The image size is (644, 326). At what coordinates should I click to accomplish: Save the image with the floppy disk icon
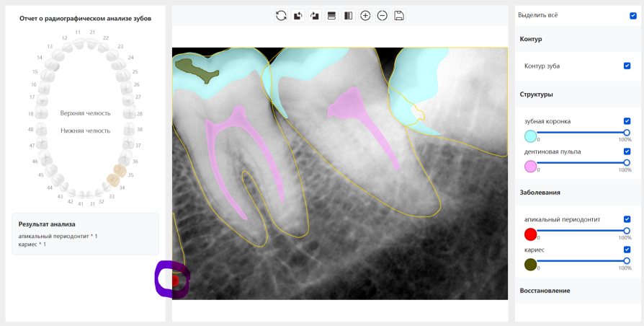(x=399, y=15)
